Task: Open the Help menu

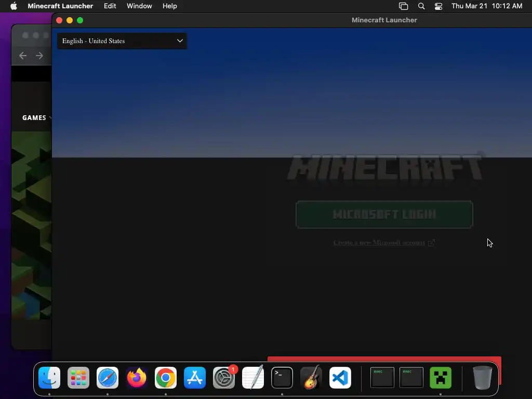Action: point(170,6)
